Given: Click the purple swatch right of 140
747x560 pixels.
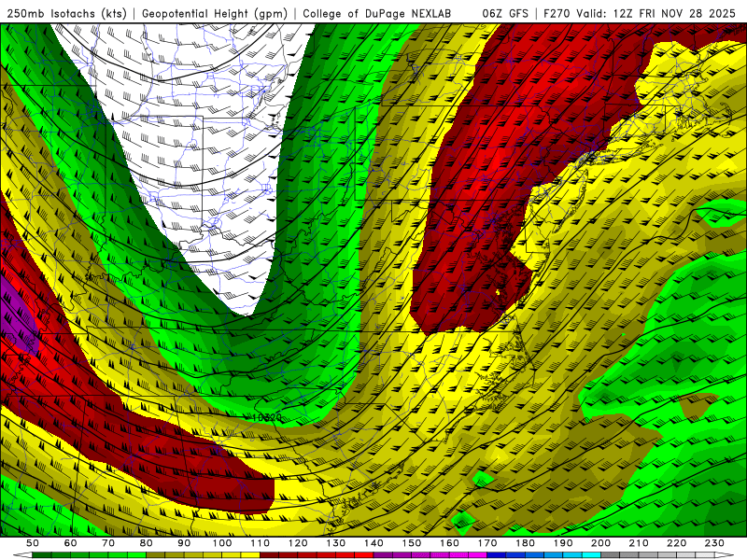Looking at the screenshot, I should coord(383,555).
